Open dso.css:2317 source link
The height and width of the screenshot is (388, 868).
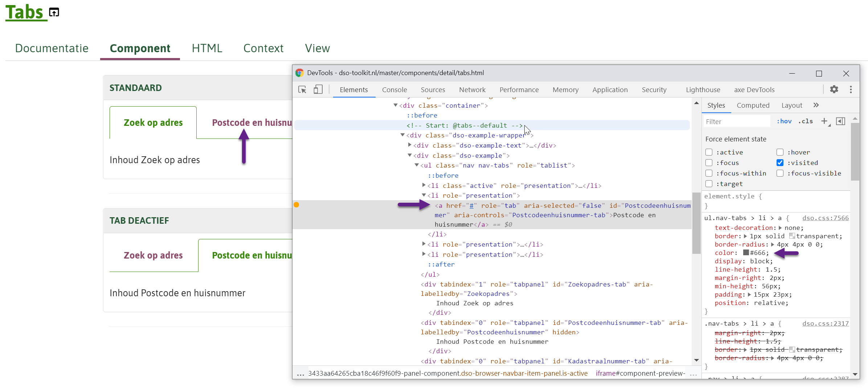[x=825, y=323]
